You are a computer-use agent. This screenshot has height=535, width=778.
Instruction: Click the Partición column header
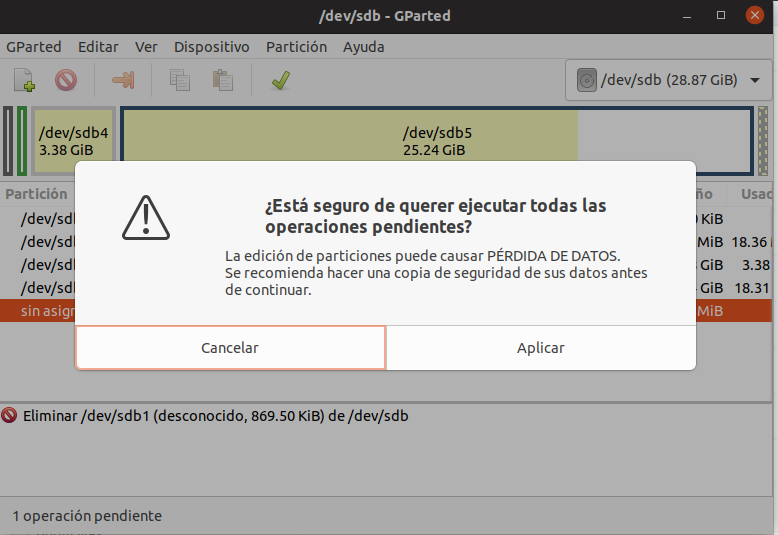37,194
